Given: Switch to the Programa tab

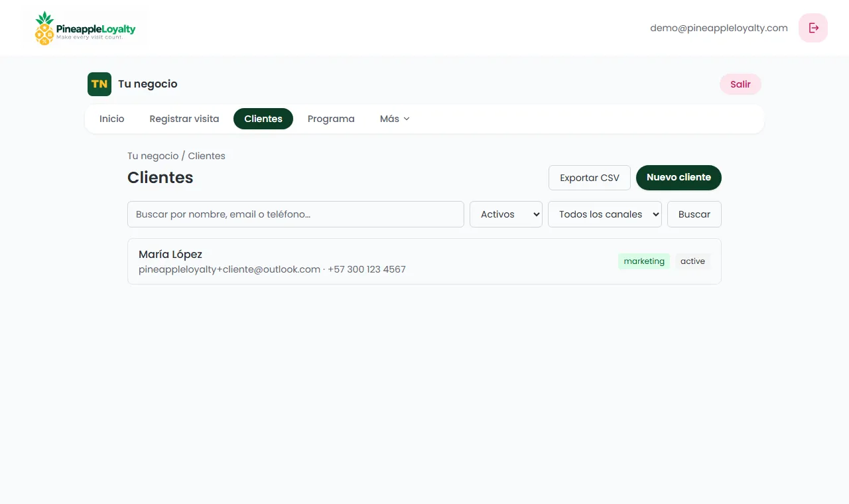Looking at the screenshot, I should click(x=331, y=119).
